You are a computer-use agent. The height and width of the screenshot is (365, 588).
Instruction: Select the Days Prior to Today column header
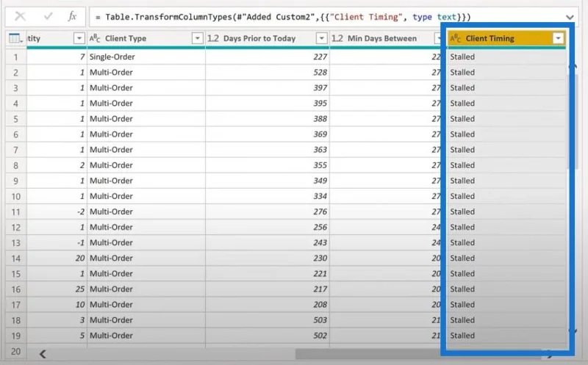(268, 38)
